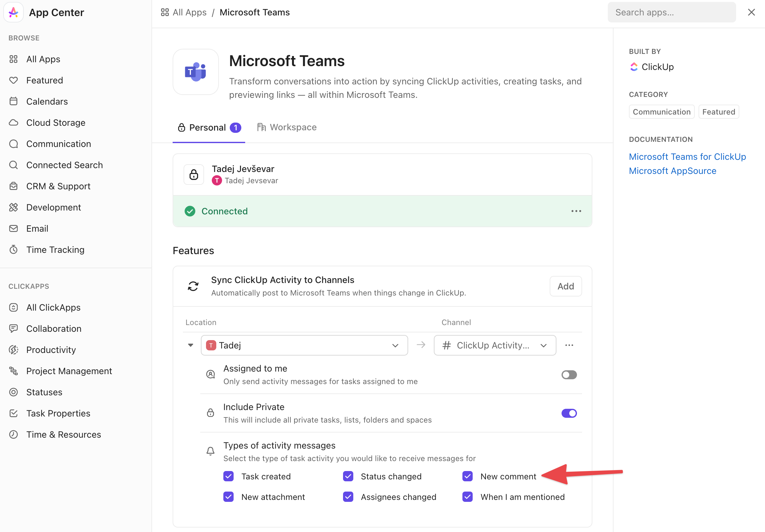Click the Development icon in sidebar
This screenshot has width=765, height=532.
[x=13, y=207]
